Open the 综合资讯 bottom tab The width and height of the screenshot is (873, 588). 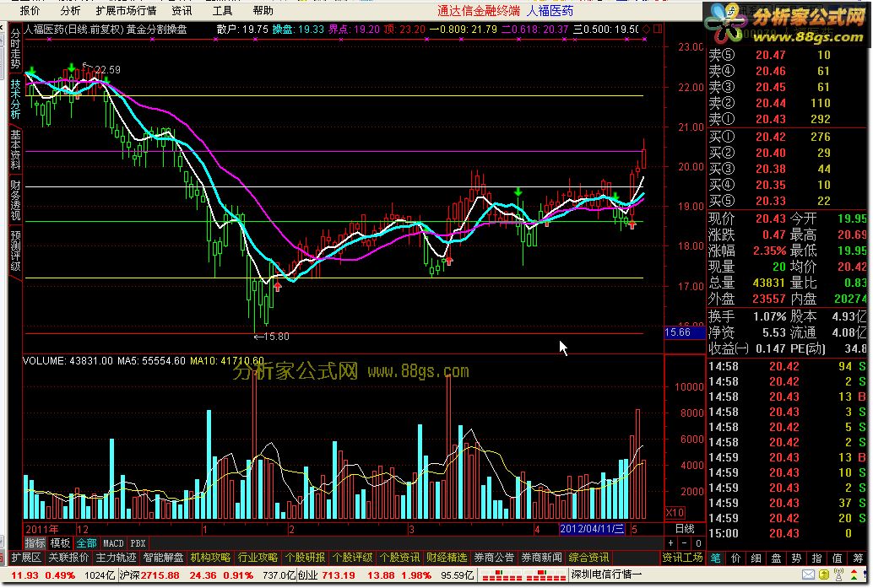pos(588,558)
